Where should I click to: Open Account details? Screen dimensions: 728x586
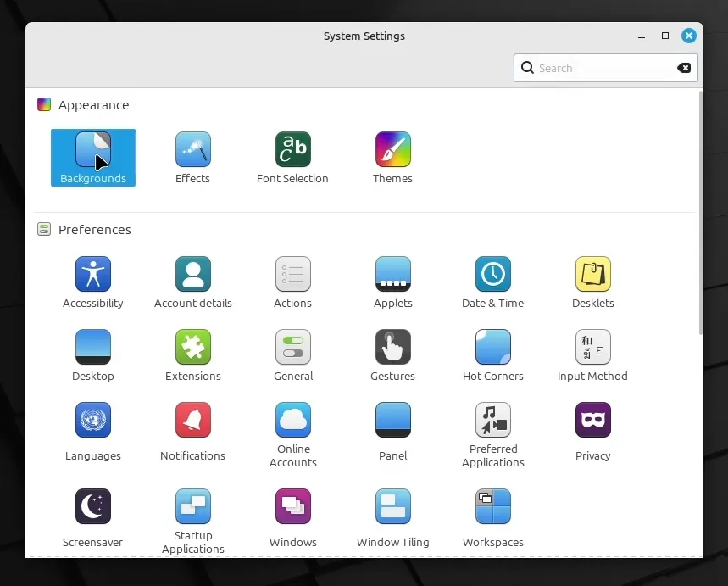pyautogui.click(x=192, y=280)
